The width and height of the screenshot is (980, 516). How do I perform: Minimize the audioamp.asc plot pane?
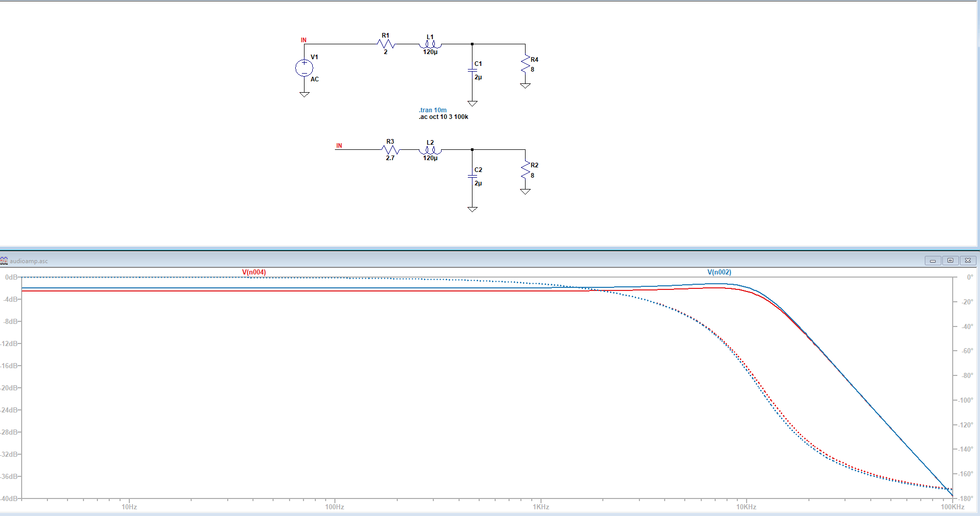[x=933, y=261]
